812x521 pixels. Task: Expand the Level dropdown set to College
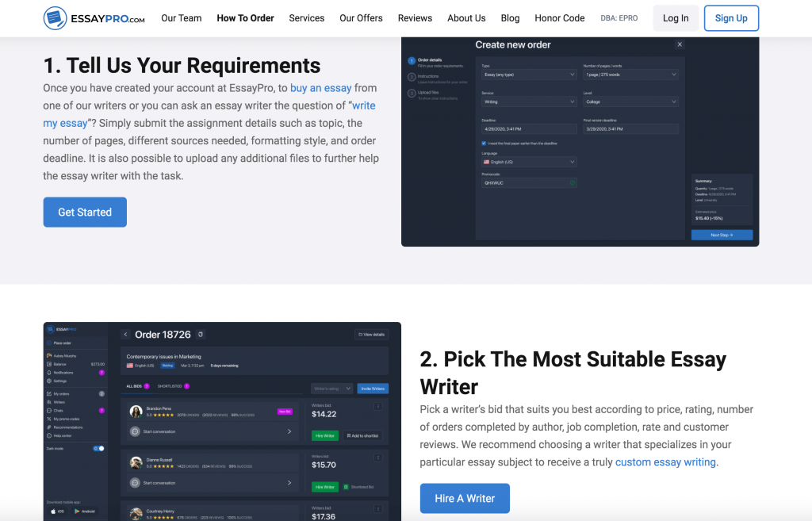[630, 102]
